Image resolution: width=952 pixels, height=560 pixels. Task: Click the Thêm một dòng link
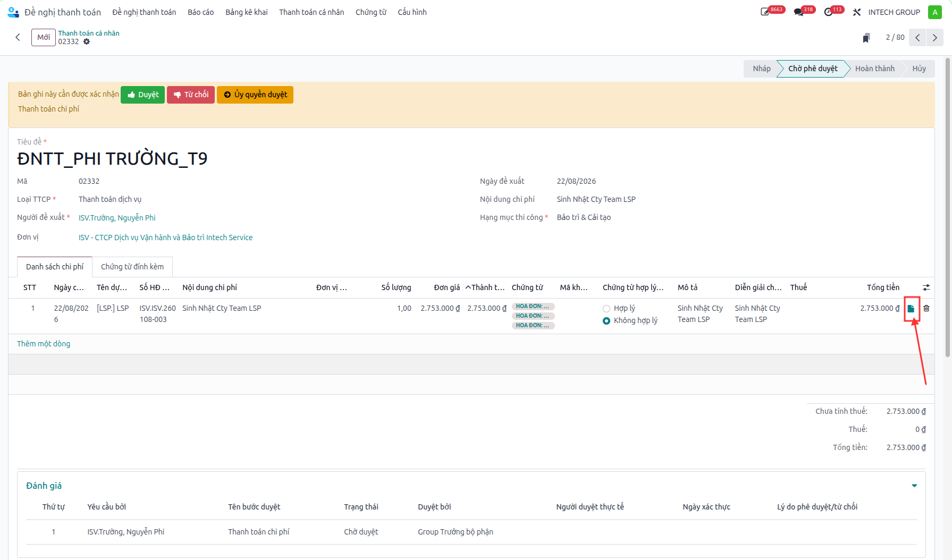click(x=44, y=344)
